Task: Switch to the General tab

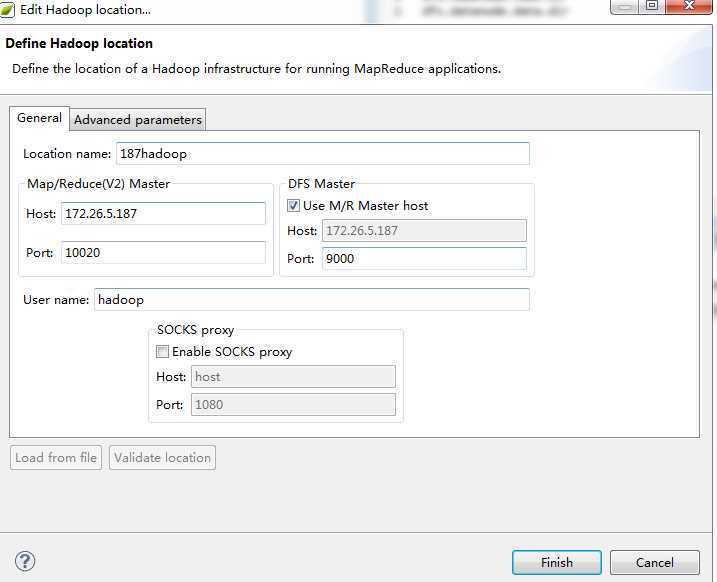Action: (39, 118)
